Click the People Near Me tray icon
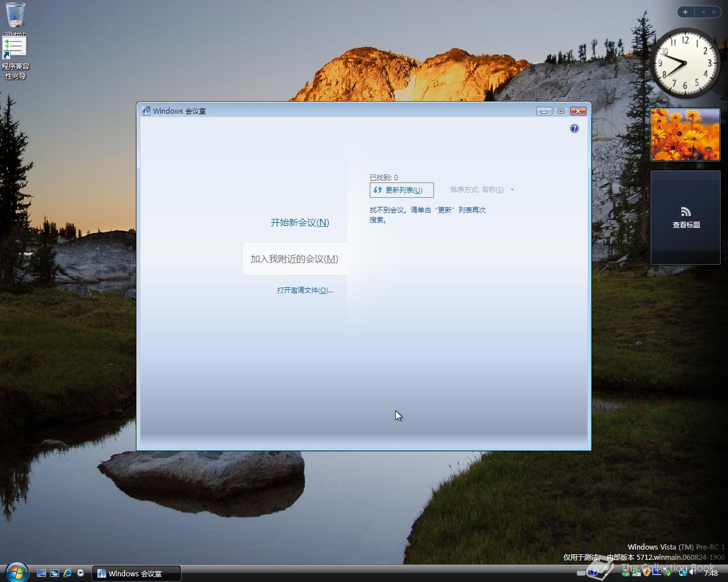728x582 pixels. tap(626, 573)
